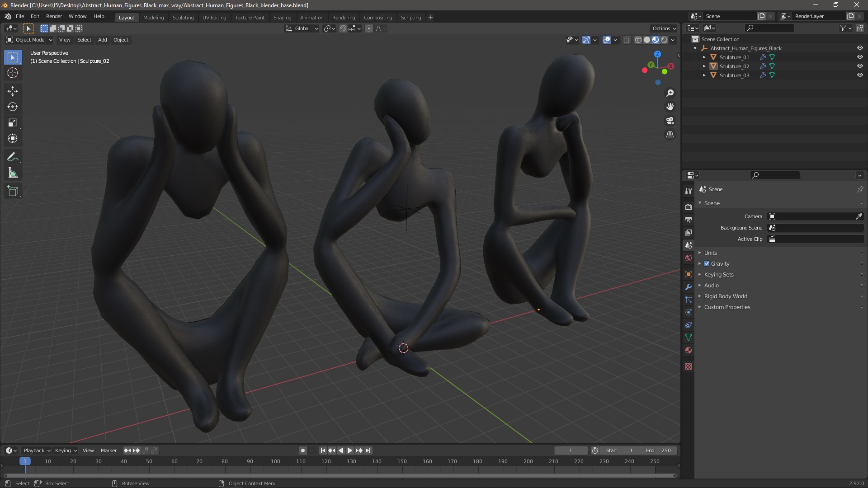
Task: Open the File menu
Action: pyautogui.click(x=20, y=16)
